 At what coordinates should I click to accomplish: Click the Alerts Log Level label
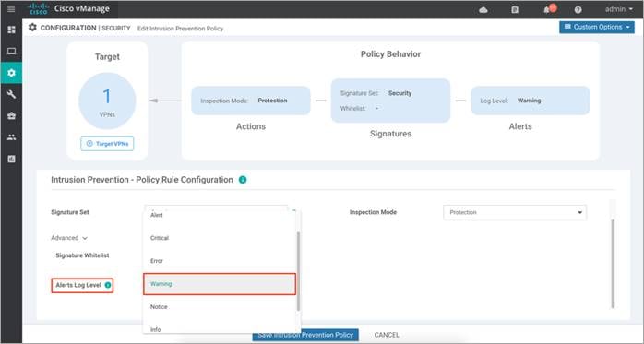coord(78,285)
